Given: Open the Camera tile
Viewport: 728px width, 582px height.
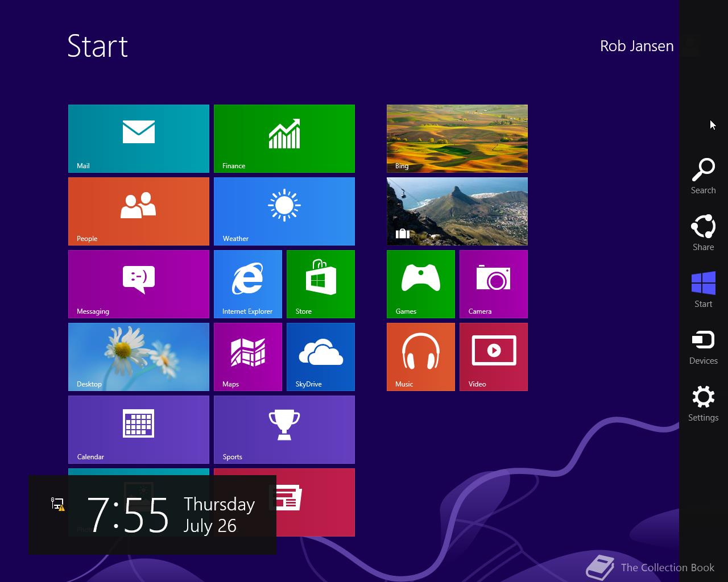Looking at the screenshot, I should pyautogui.click(x=494, y=284).
